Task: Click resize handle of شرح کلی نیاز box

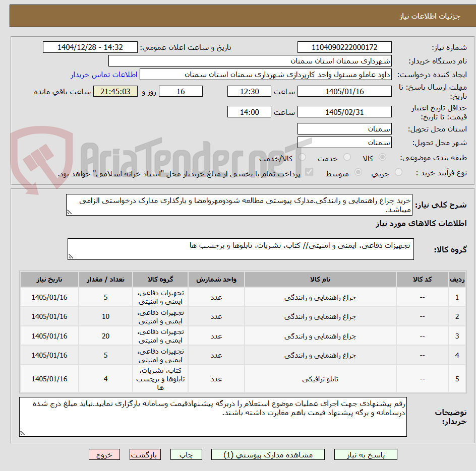Action: 70,212
